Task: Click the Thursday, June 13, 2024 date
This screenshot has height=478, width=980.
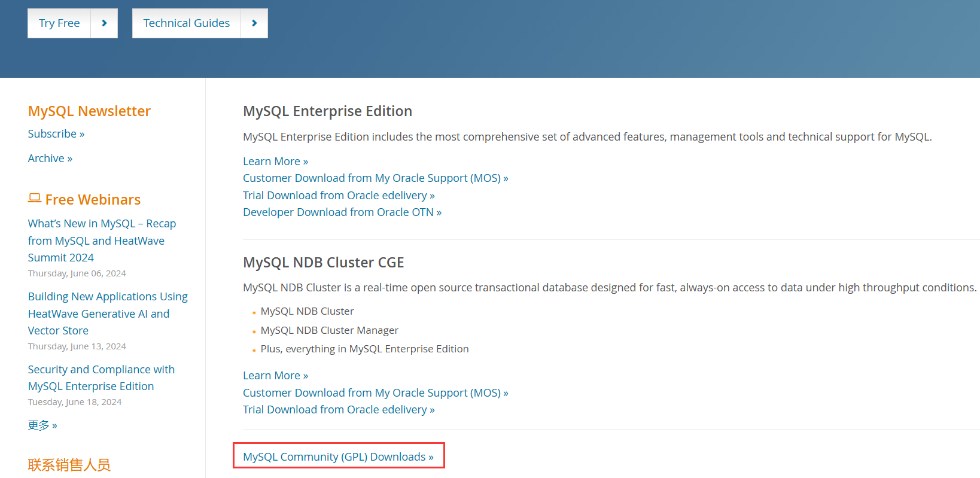Action: coord(77,346)
